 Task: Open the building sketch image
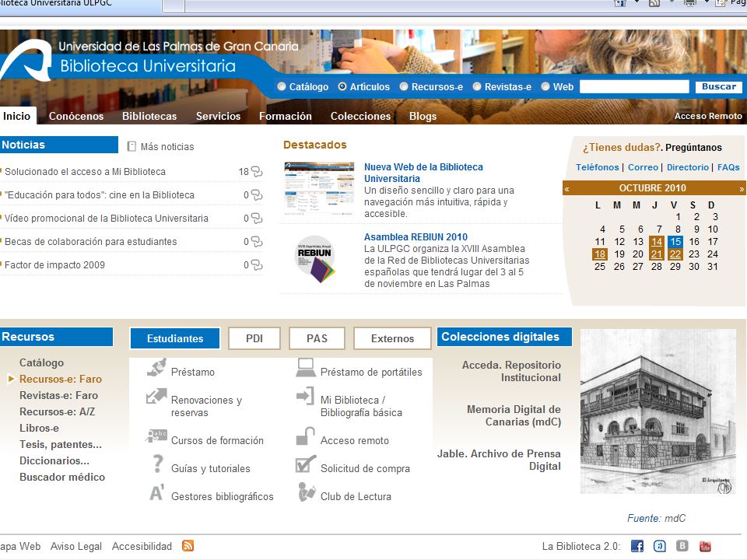pos(658,412)
